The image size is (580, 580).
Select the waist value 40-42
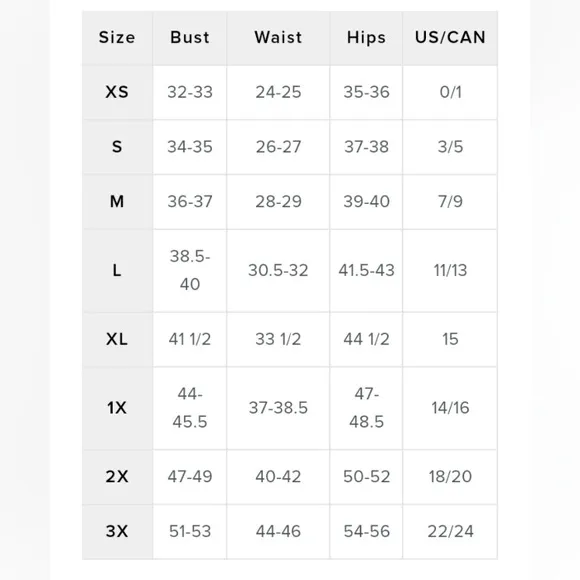(278, 476)
